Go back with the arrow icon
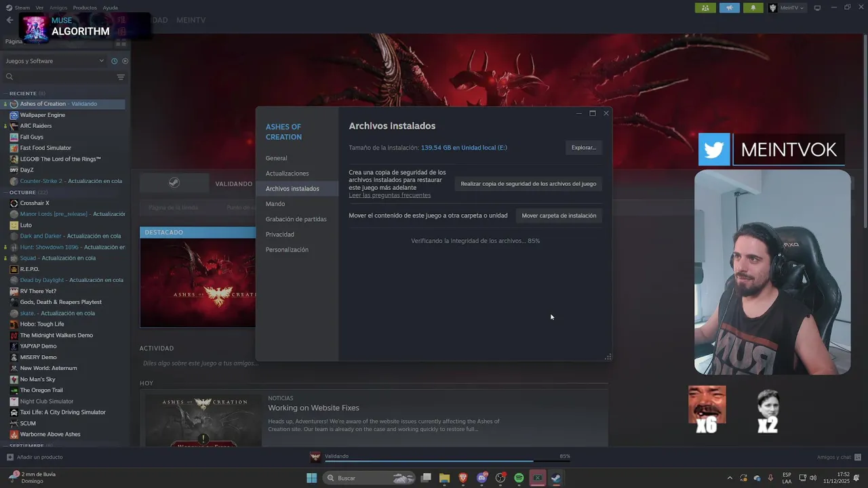Image resolution: width=868 pixels, height=488 pixels. 9,20
